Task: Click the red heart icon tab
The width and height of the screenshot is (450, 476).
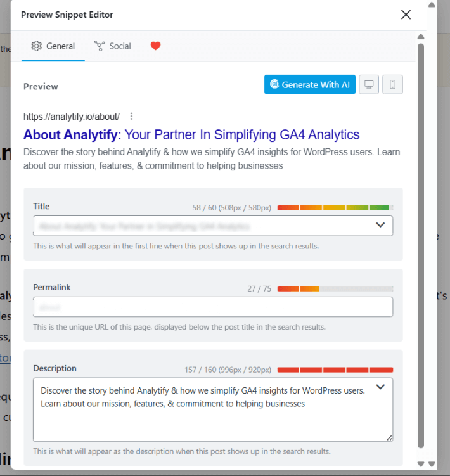Action: pyautogui.click(x=155, y=46)
